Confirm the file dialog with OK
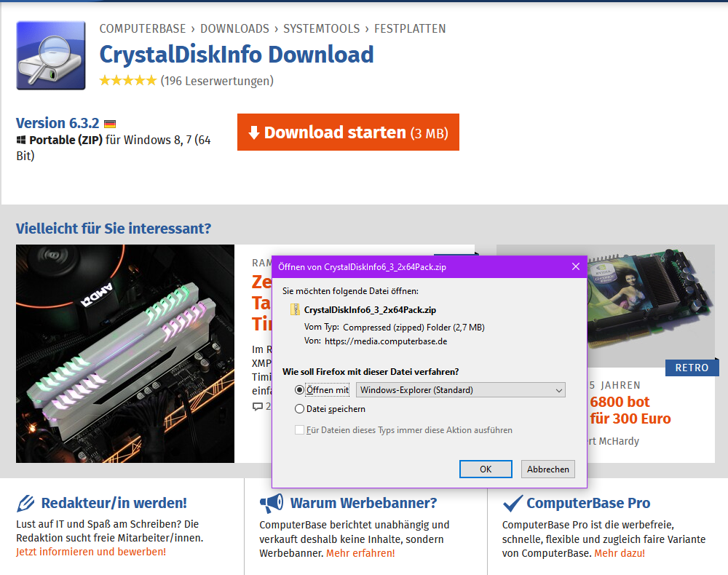This screenshot has height=575, width=728. point(486,469)
